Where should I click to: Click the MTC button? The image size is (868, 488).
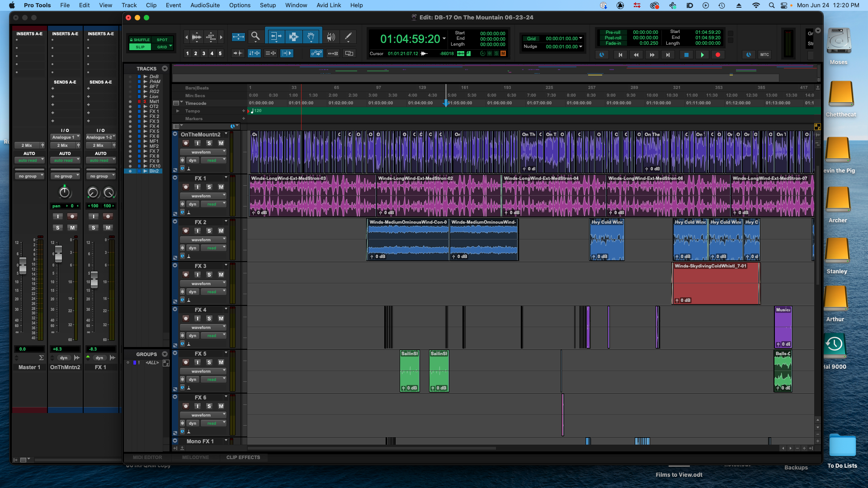(764, 55)
